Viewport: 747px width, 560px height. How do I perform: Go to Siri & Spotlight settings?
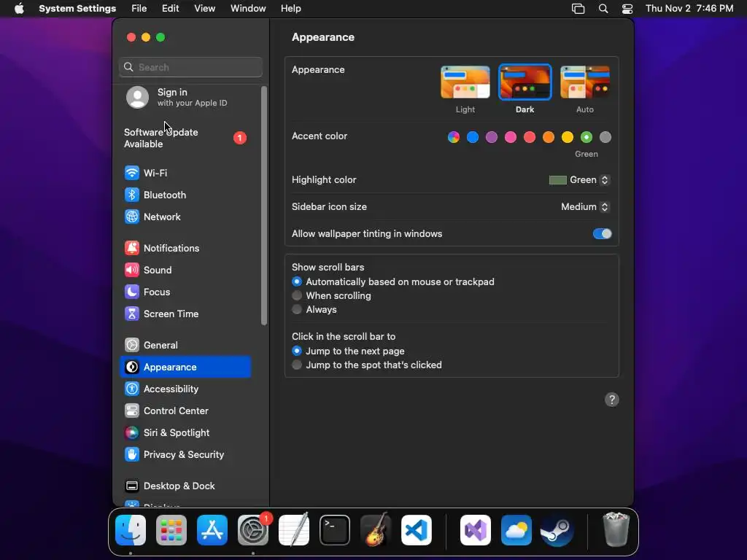coord(186,433)
